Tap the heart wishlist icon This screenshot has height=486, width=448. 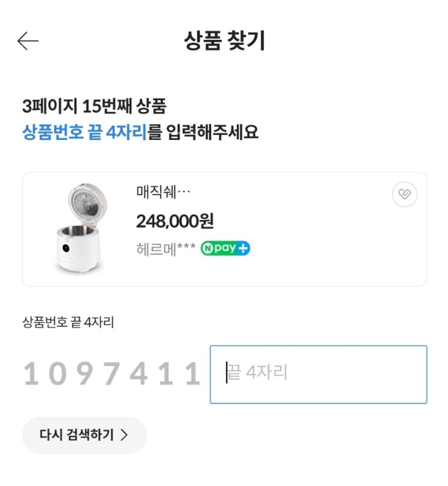tap(404, 195)
